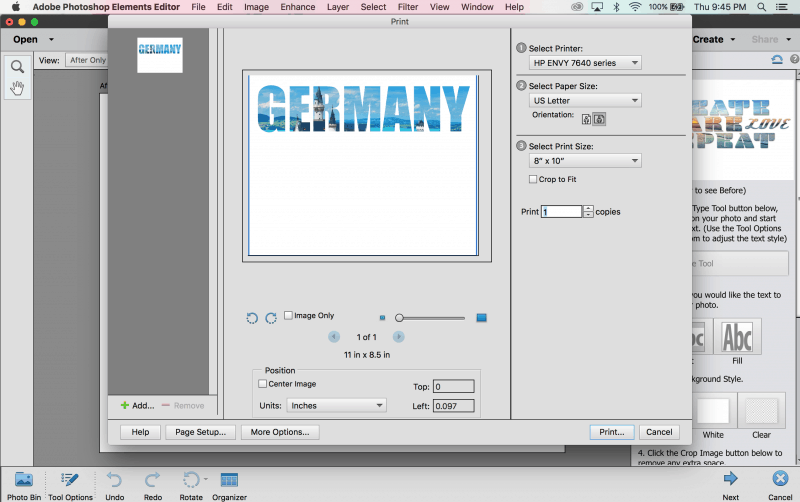Viewport: 800px width, 502px height.
Task: Go to previous page arrow
Action: pos(334,337)
